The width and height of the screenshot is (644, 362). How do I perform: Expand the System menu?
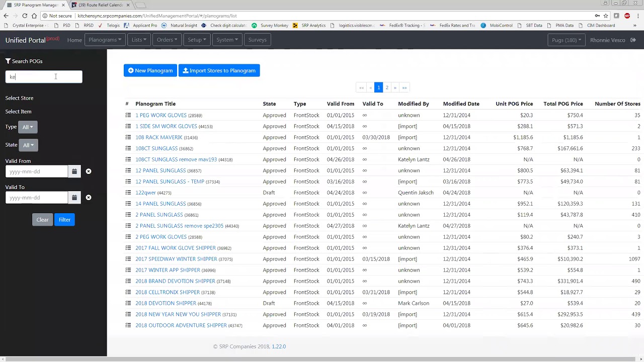227,40
